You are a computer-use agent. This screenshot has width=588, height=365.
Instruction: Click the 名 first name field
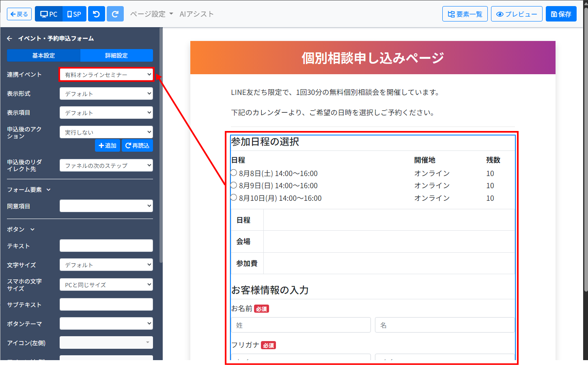pyautogui.click(x=445, y=325)
